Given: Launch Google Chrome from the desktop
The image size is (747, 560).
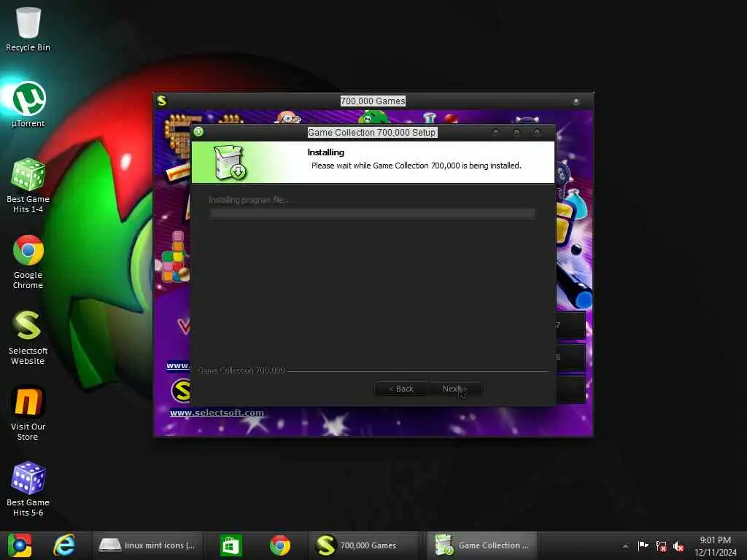Looking at the screenshot, I should [28, 262].
